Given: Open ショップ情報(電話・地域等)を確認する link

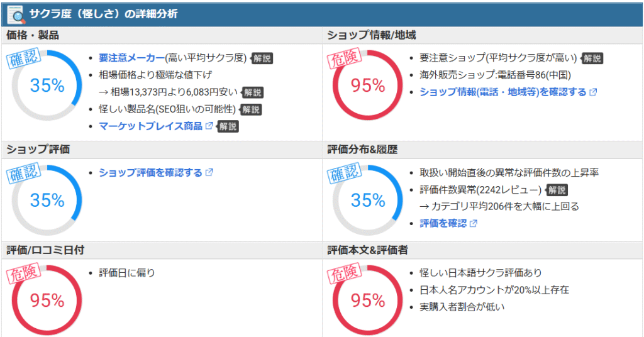Looking at the screenshot, I should click(x=502, y=92).
